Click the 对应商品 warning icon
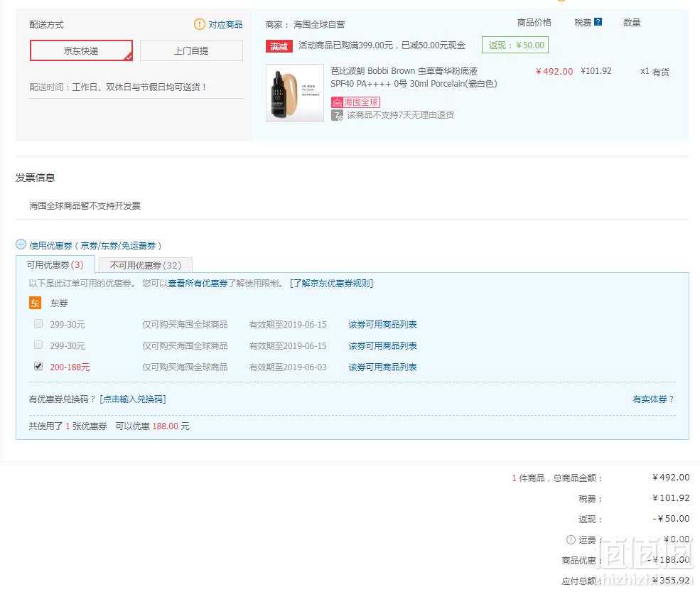 199,24
